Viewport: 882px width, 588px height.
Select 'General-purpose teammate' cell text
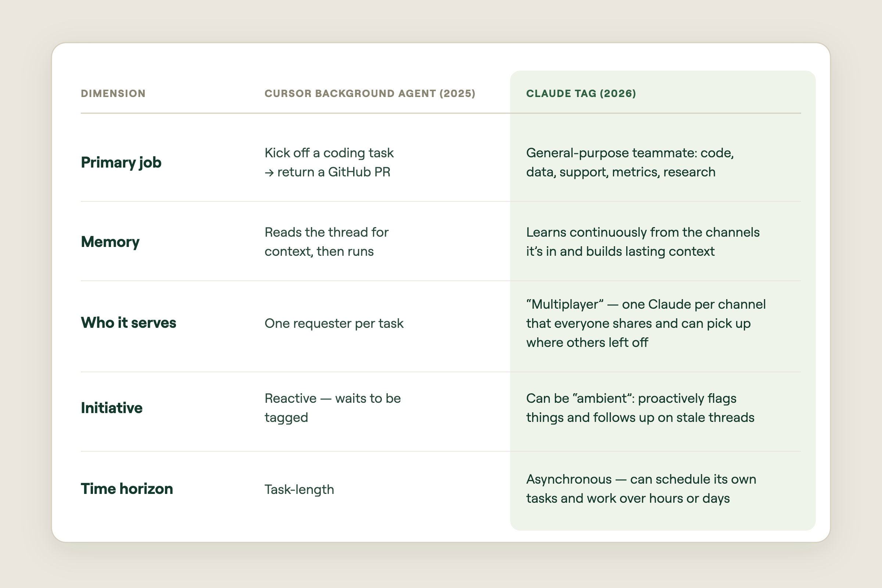pyautogui.click(x=630, y=162)
